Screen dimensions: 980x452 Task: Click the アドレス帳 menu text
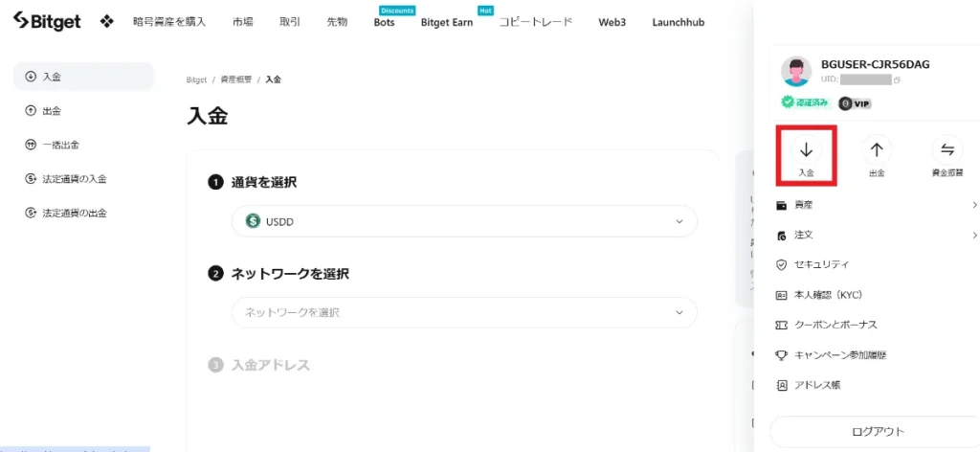point(817,385)
